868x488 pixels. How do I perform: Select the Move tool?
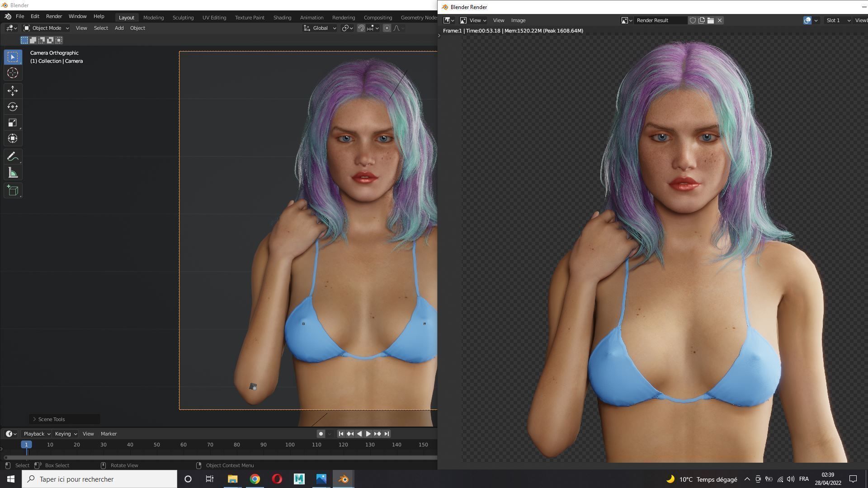13,91
